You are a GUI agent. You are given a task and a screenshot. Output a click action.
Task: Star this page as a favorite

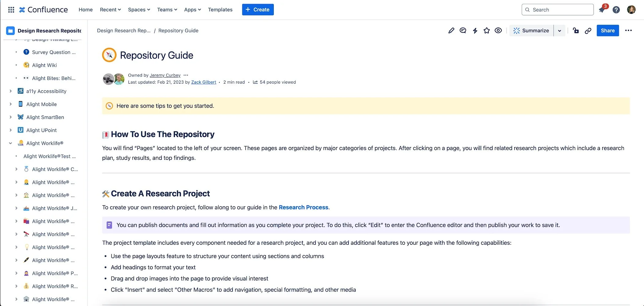pos(486,31)
